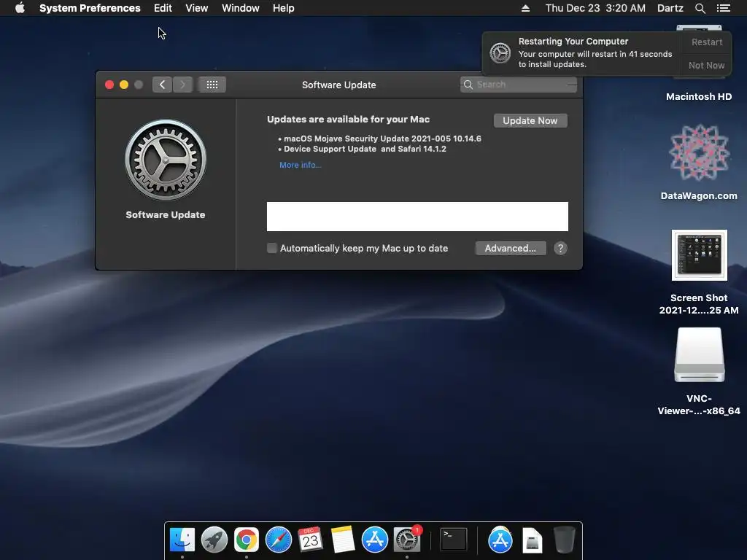
Task: Open the System Preferences menu
Action: (90, 8)
